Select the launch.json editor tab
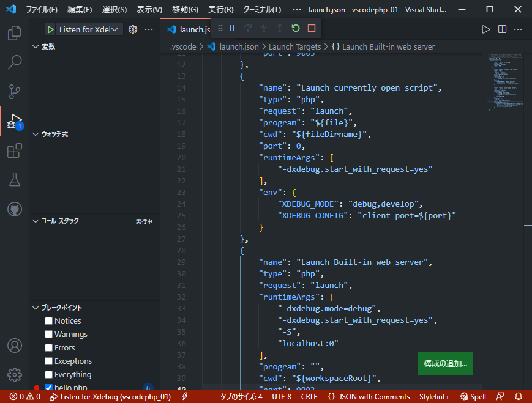The width and height of the screenshot is (532, 403). (x=193, y=28)
